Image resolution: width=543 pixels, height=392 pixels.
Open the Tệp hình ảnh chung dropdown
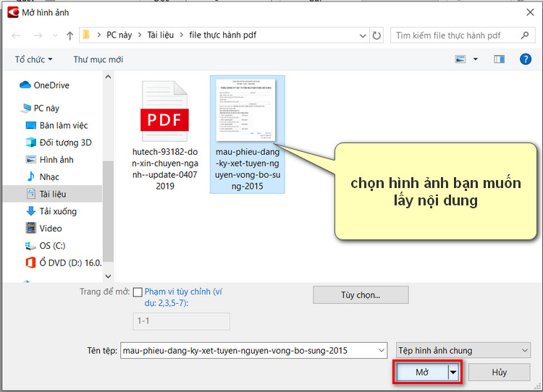(x=463, y=351)
